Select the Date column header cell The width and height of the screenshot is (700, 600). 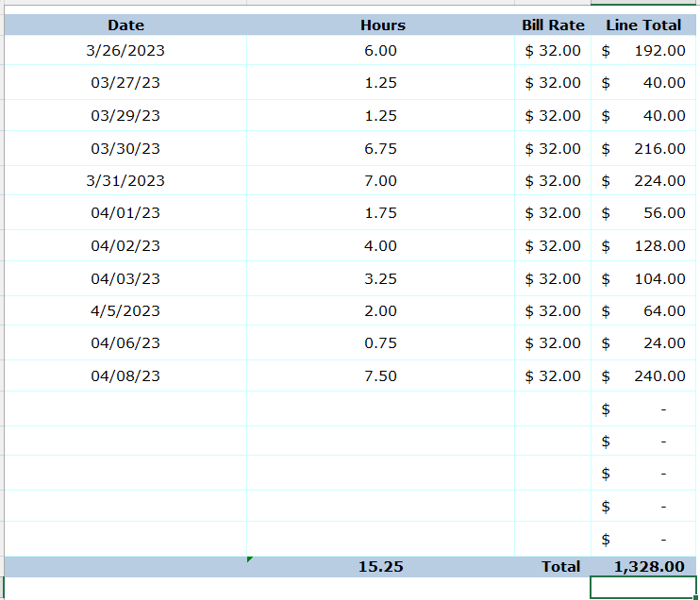[x=125, y=25]
